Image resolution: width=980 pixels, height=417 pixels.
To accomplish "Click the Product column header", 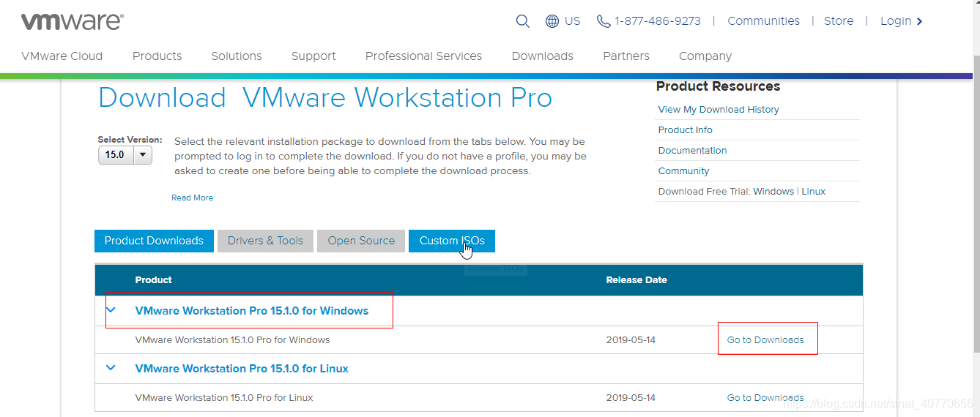I will point(154,280).
